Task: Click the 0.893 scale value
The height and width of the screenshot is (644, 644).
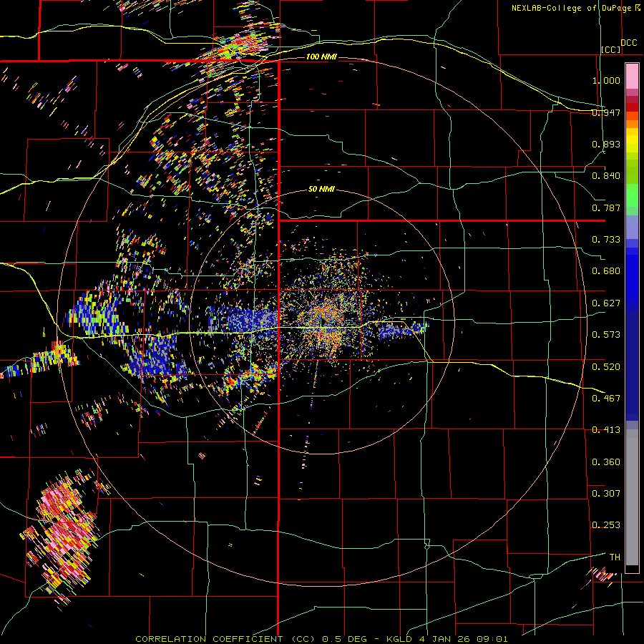Action: point(606,144)
